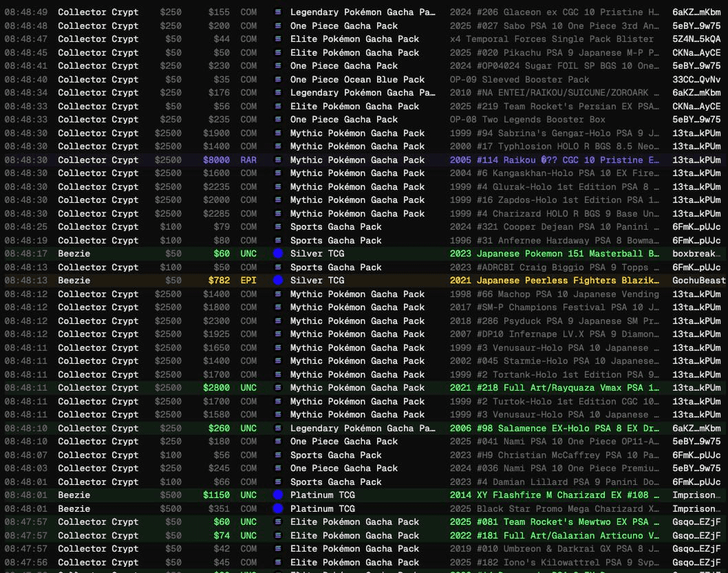Click the pack icon in the Kangaskhan-Holo row

coord(277,173)
